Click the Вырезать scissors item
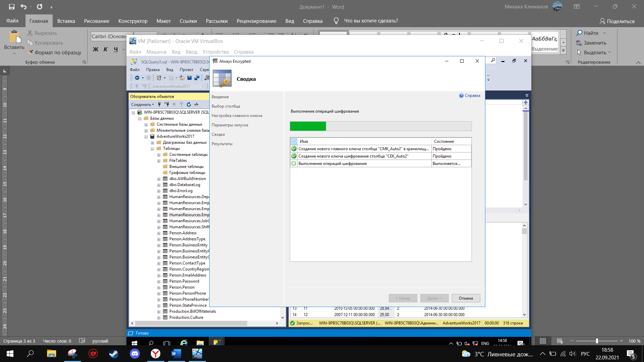Screen dimensions: 644x362 point(42,33)
